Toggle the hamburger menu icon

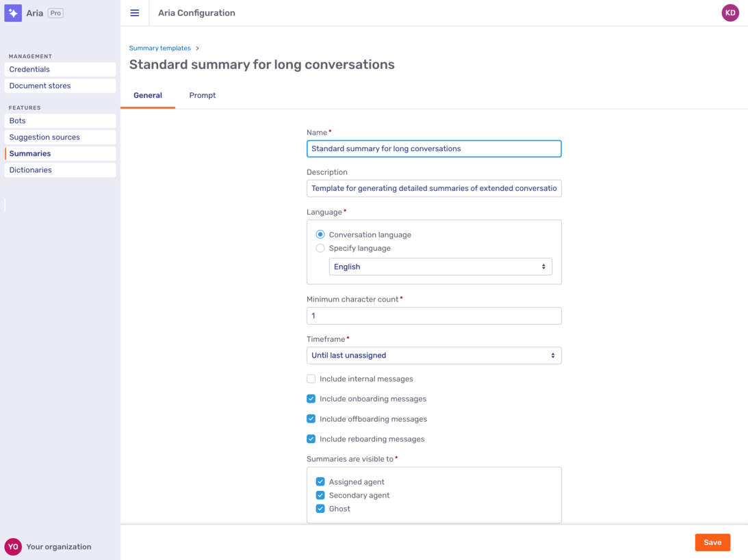tap(135, 13)
